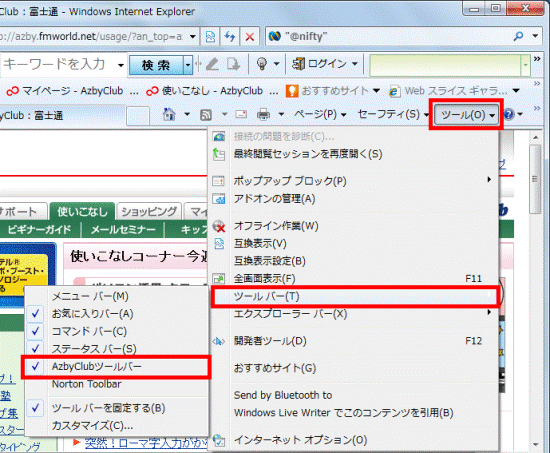The width and height of the screenshot is (550, 453).
Task: Click the red stop loading icon
Action: [250, 36]
